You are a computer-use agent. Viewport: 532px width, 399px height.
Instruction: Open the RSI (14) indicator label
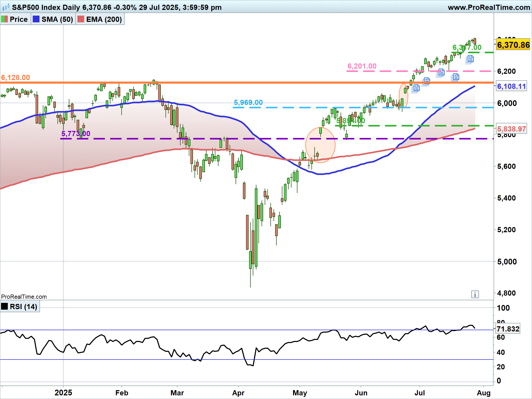[x=23, y=307]
